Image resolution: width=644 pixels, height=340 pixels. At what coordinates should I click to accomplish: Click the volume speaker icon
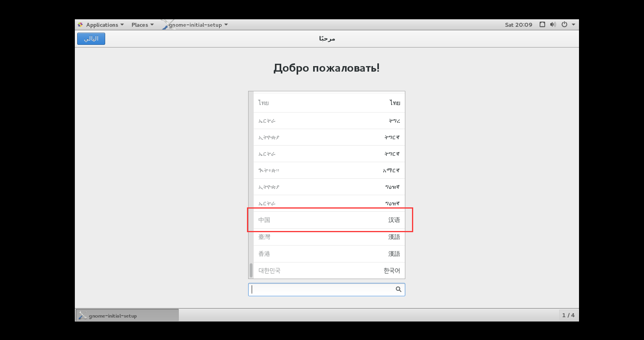click(x=553, y=24)
